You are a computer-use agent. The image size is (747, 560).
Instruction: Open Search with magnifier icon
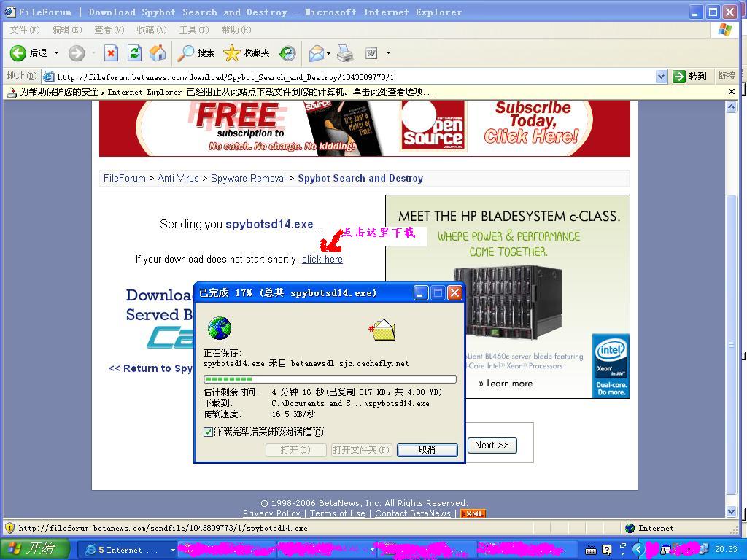(x=185, y=52)
